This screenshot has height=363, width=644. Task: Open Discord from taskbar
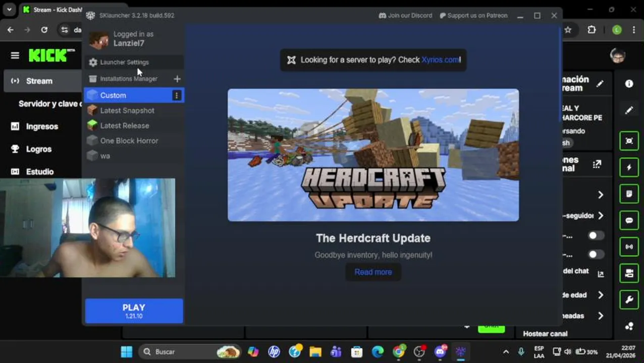click(440, 351)
